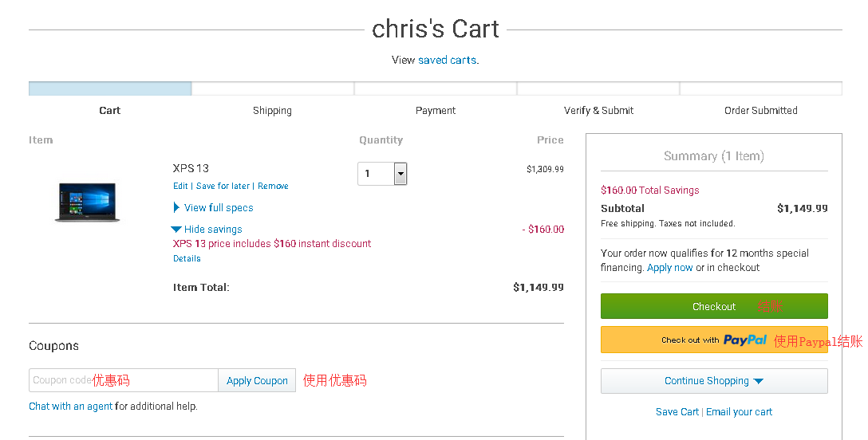
Task: Click the coupon code input field
Action: 124,381
